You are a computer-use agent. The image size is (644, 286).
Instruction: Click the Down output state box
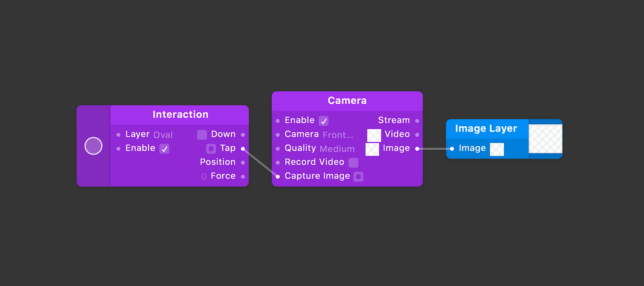click(202, 135)
